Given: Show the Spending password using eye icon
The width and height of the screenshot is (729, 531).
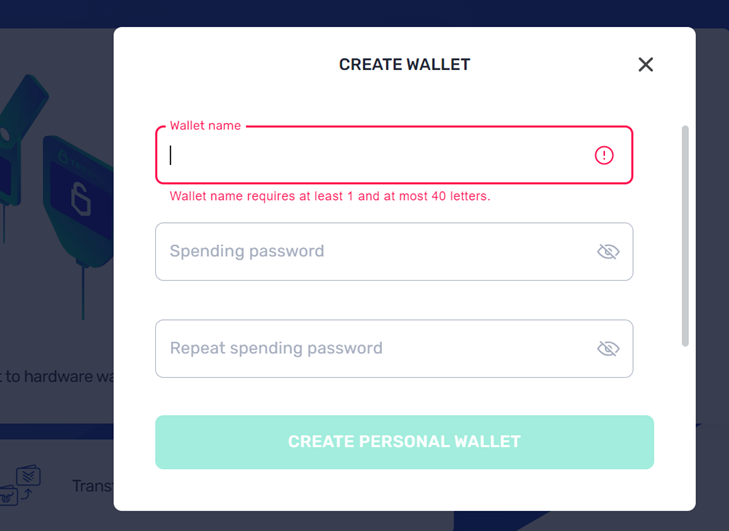Looking at the screenshot, I should [x=608, y=252].
